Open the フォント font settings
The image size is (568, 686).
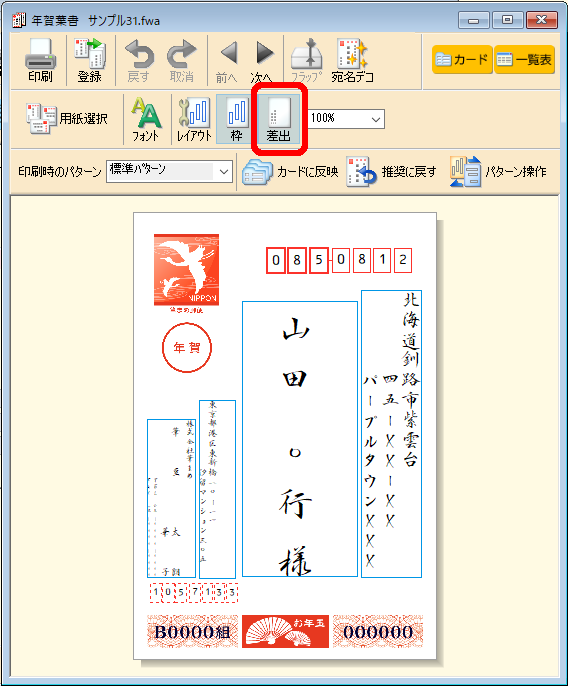(x=146, y=119)
